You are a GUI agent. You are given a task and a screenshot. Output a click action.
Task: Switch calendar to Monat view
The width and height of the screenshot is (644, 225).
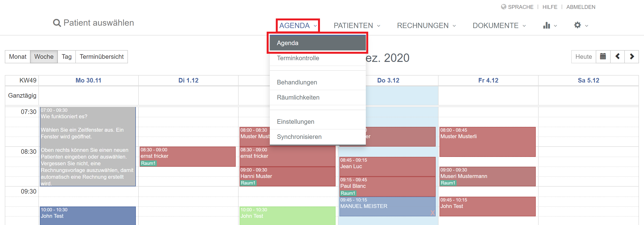pos(18,57)
